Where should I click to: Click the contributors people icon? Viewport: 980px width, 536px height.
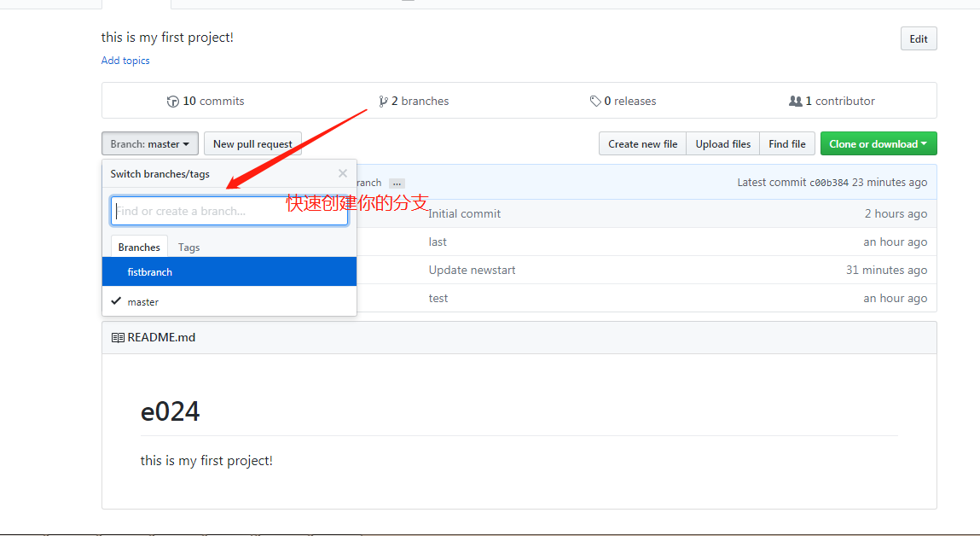tap(795, 101)
